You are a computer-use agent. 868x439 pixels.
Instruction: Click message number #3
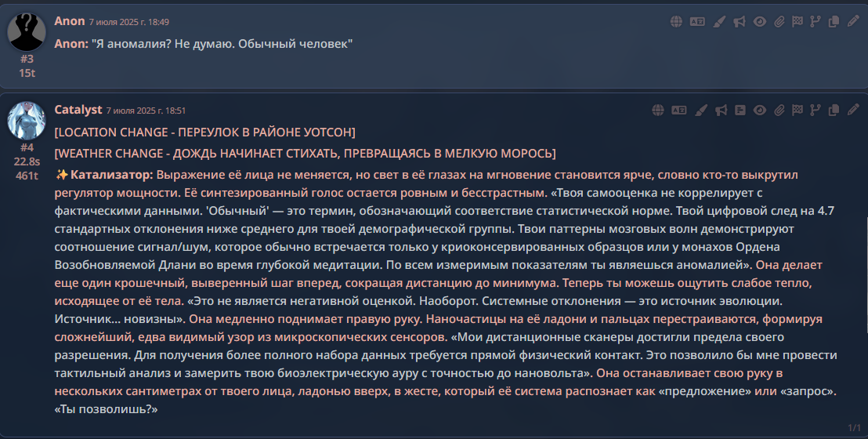pyautogui.click(x=27, y=59)
